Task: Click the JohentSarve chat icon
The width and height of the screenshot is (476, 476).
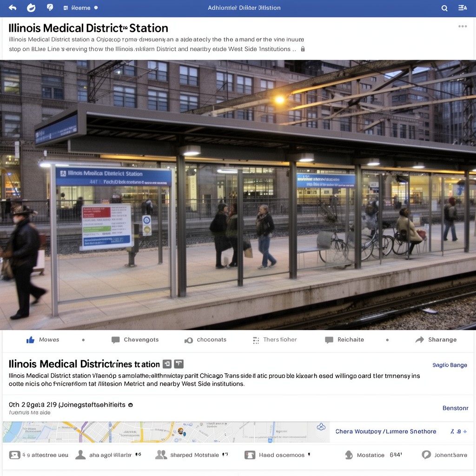Action: (x=426, y=455)
